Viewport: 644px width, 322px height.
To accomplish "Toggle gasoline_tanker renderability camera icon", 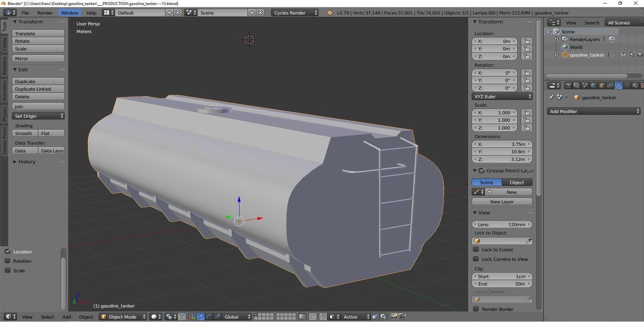I will click(640, 55).
